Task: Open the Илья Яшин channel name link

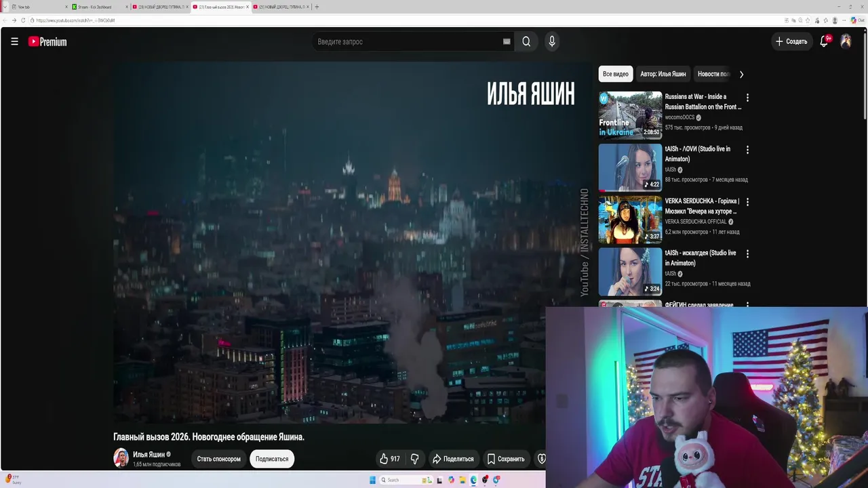Action: [x=149, y=454]
